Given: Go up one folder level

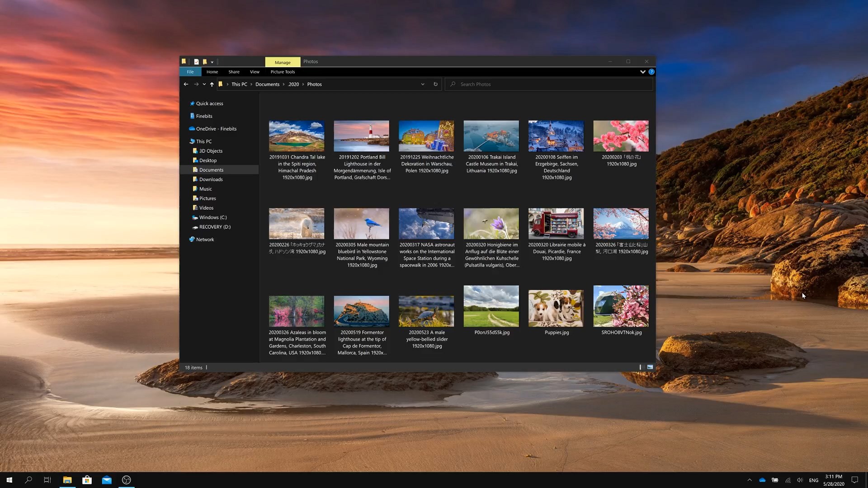Looking at the screenshot, I should click(x=212, y=84).
